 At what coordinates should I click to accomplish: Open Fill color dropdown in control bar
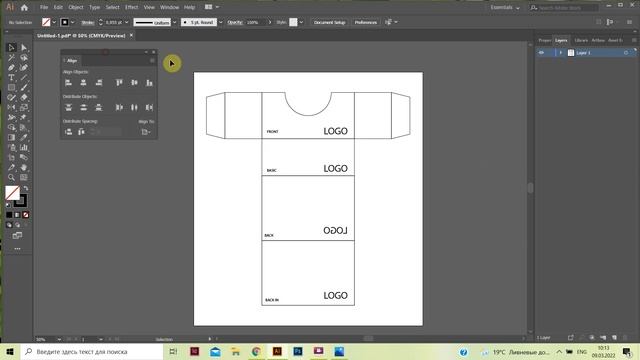click(54, 22)
